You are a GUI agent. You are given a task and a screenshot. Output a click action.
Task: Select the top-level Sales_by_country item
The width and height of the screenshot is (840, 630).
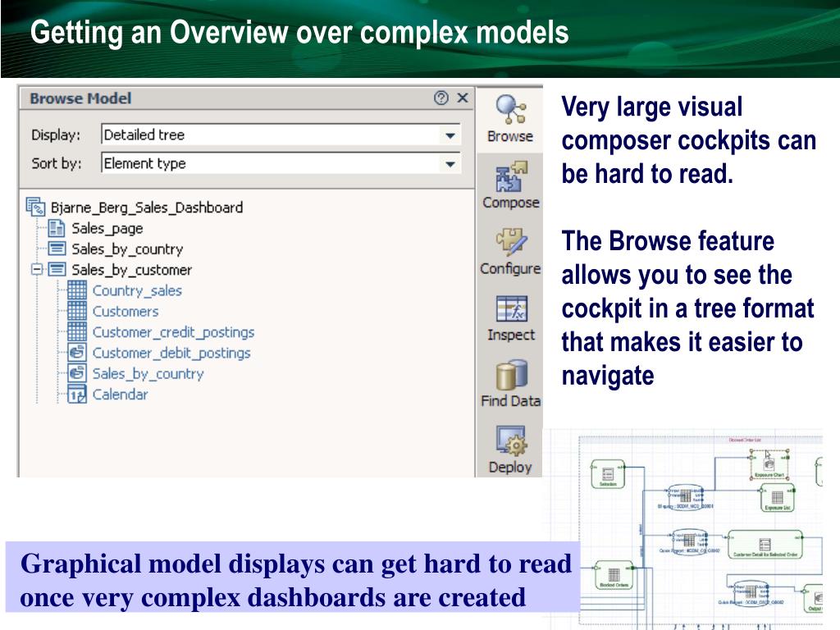126,249
